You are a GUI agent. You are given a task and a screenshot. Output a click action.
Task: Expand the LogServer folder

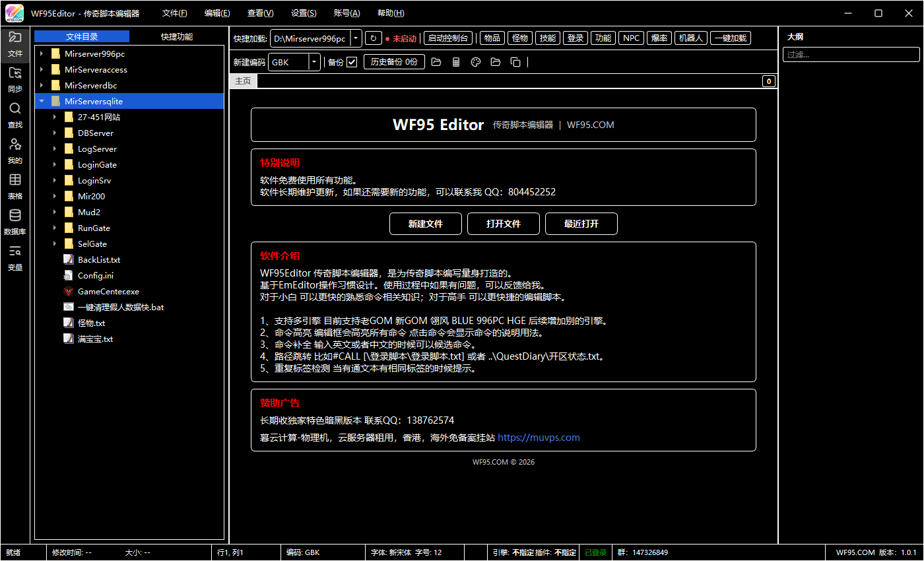coord(55,148)
